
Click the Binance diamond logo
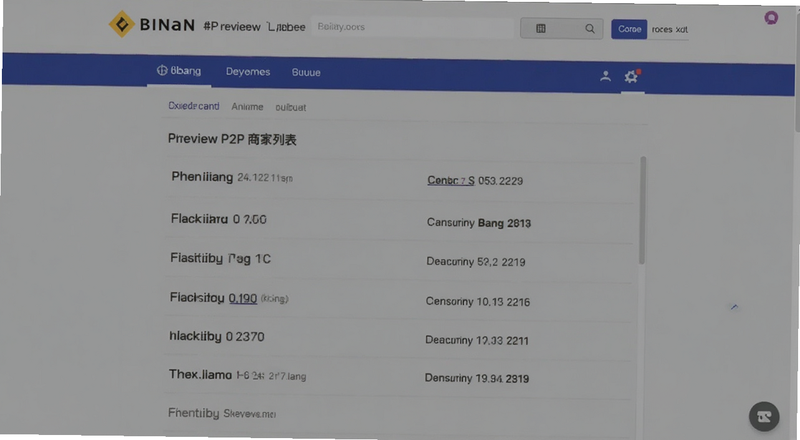point(121,24)
